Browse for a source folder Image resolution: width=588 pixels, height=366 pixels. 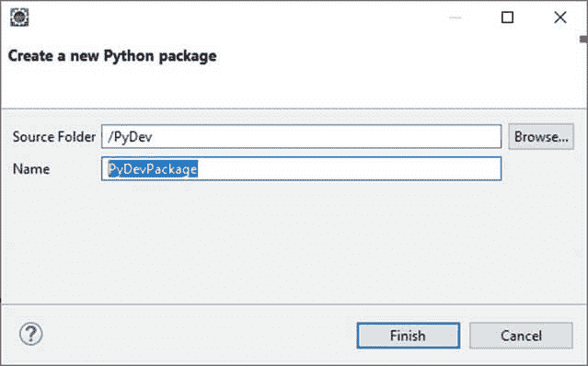[x=541, y=137]
